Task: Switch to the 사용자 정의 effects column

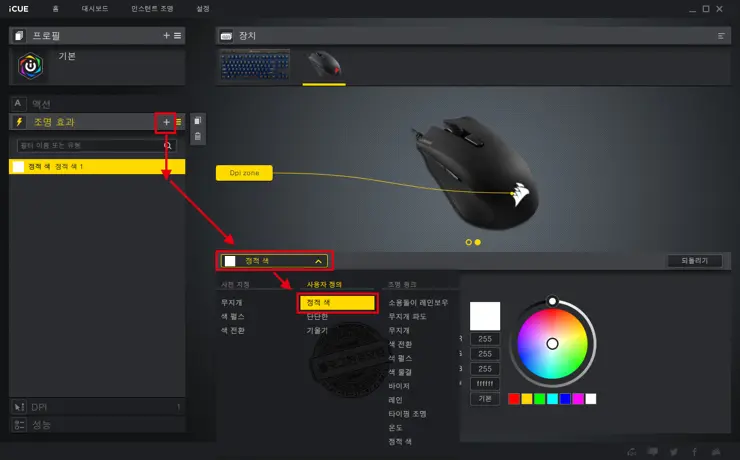Action: (324, 285)
